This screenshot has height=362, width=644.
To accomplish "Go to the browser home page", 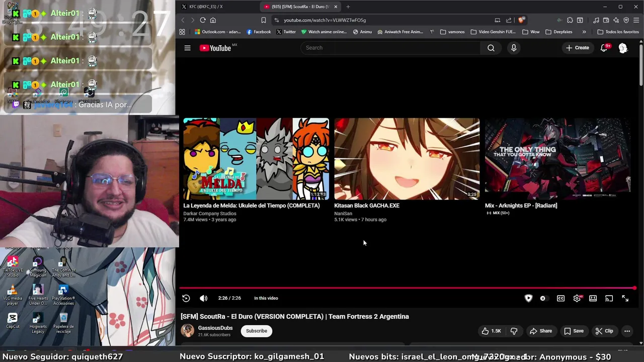I will [x=213, y=20].
